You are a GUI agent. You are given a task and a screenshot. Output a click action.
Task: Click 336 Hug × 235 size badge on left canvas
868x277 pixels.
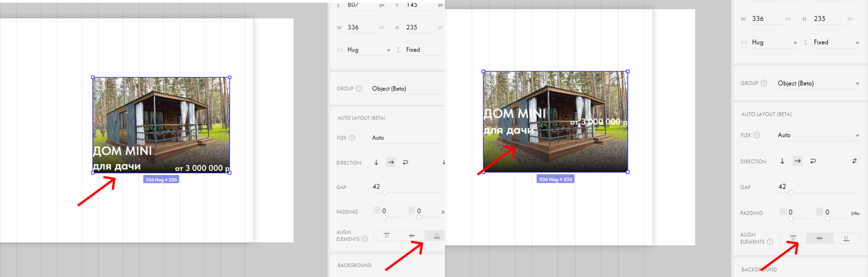tap(161, 180)
